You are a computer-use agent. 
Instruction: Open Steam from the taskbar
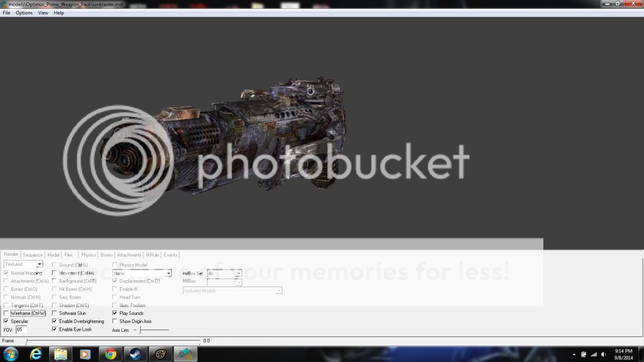tap(136, 354)
